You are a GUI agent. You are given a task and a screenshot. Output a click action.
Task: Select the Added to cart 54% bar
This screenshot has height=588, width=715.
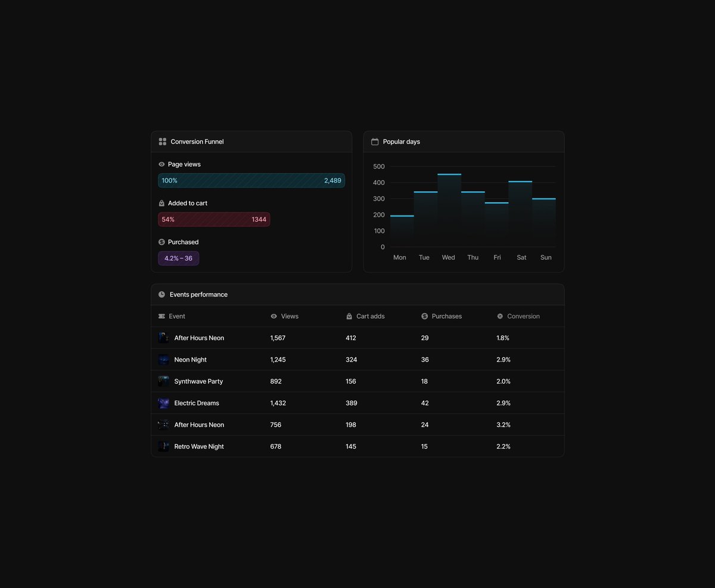coord(214,220)
